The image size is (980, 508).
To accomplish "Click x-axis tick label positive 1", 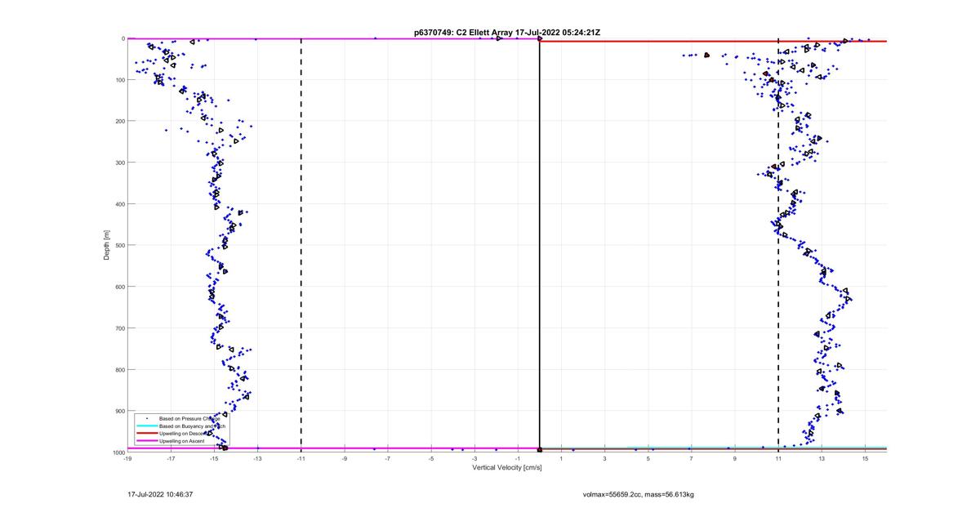I will (x=562, y=459).
